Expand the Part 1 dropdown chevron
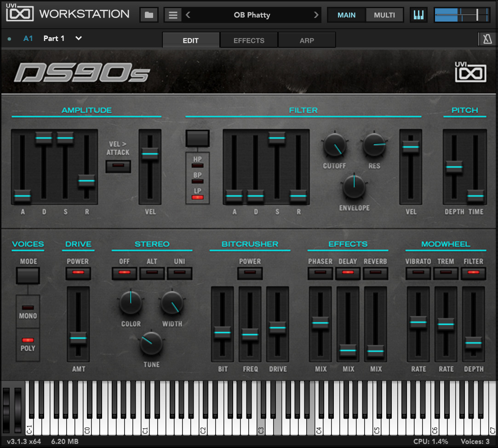The image size is (498, 448). tap(79, 39)
